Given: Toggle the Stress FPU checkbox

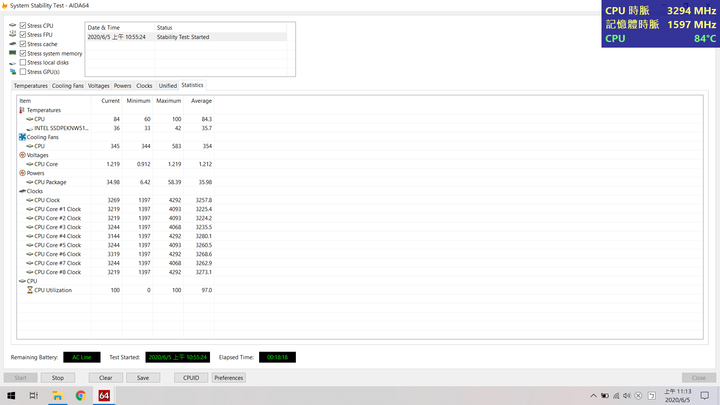Looking at the screenshot, I should point(23,35).
